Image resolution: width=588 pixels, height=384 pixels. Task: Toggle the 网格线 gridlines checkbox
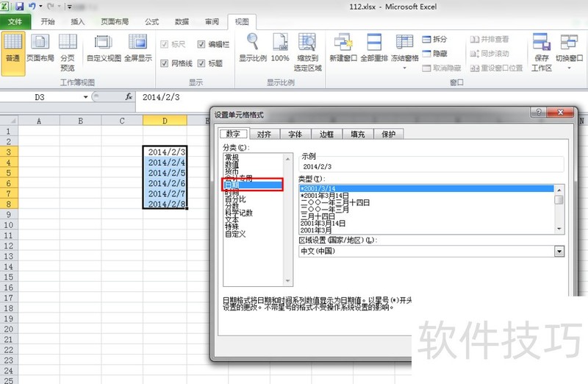tap(164, 63)
